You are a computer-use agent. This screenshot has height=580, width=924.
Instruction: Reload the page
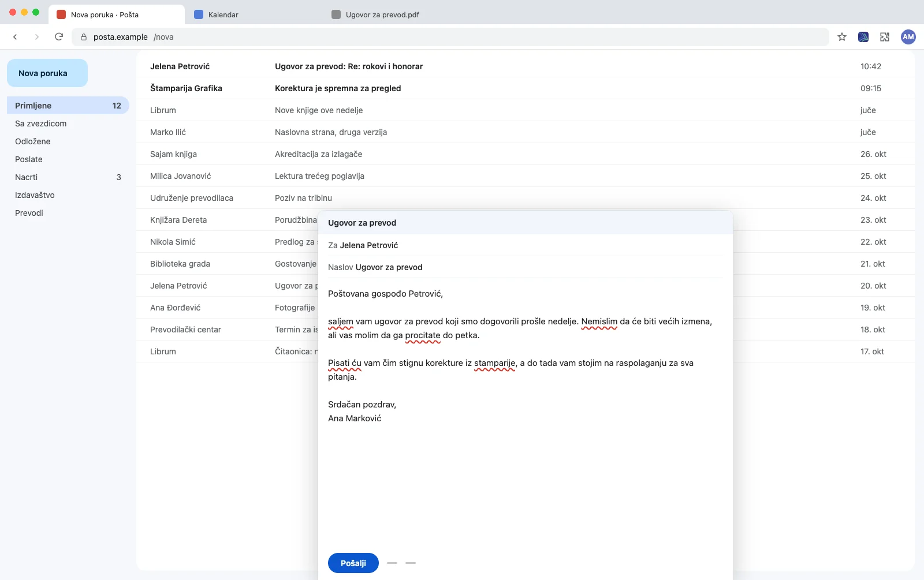pyautogui.click(x=59, y=37)
